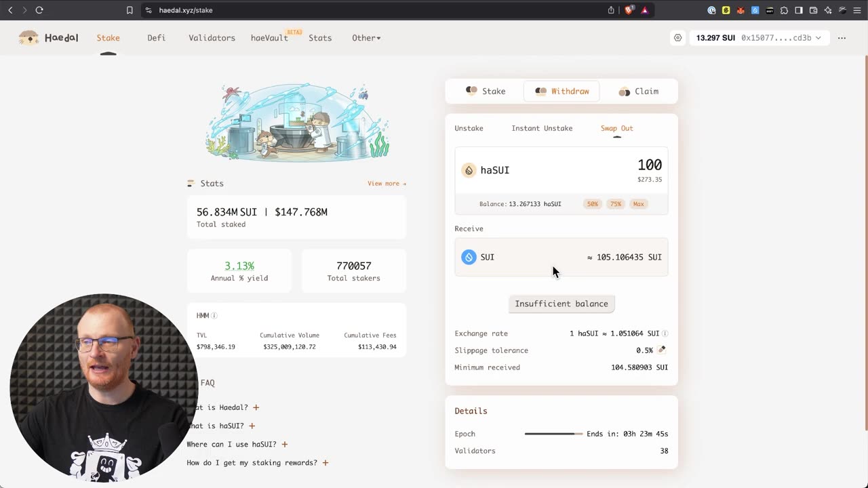Image resolution: width=868 pixels, height=488 pixels.
Task: Open the blue Sui droplet wallet extension
Action: pyautogui.click(x=755, y=10)
